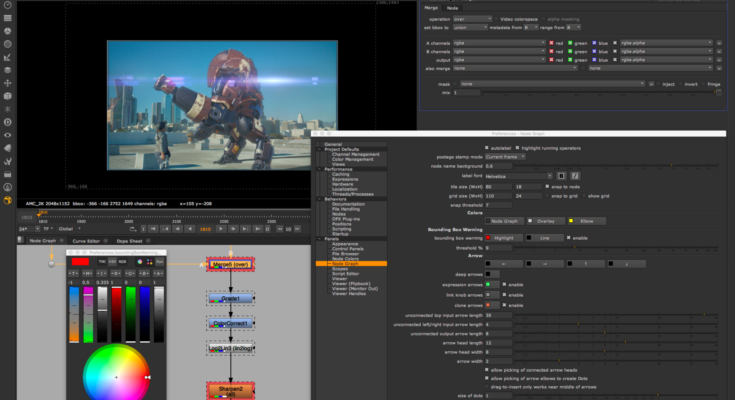This screenshot has width=735, height=400.
Task: Open postage stamp mode dropdown
Action: (x=505, y=157)
